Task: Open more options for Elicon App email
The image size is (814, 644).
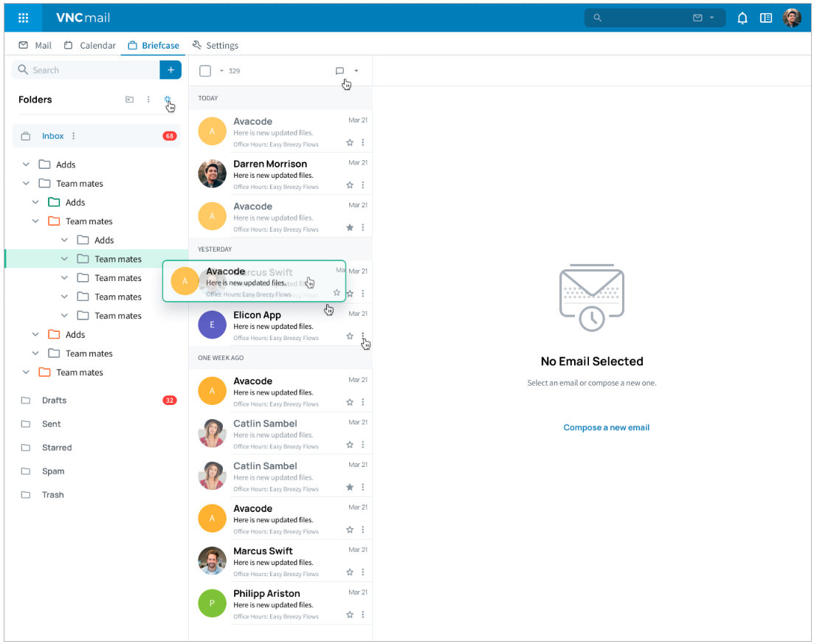Action: [x=362, y=336]
